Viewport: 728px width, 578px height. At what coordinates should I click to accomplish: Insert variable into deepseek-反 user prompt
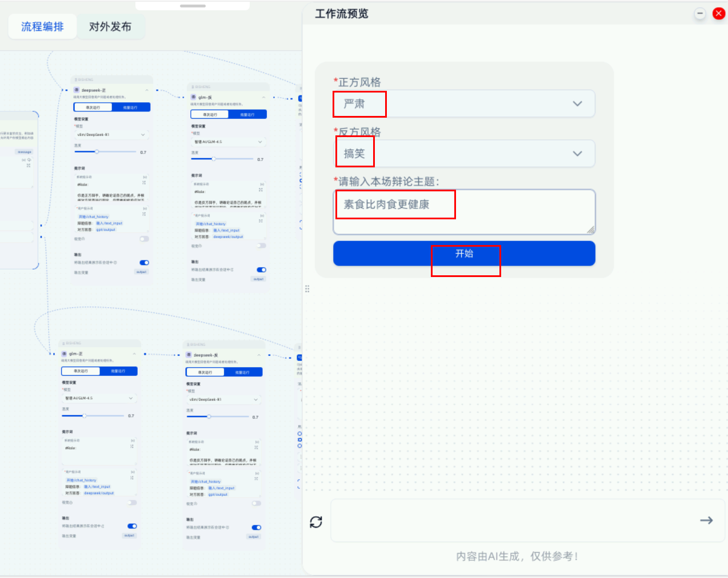click(x=257, y=473)
